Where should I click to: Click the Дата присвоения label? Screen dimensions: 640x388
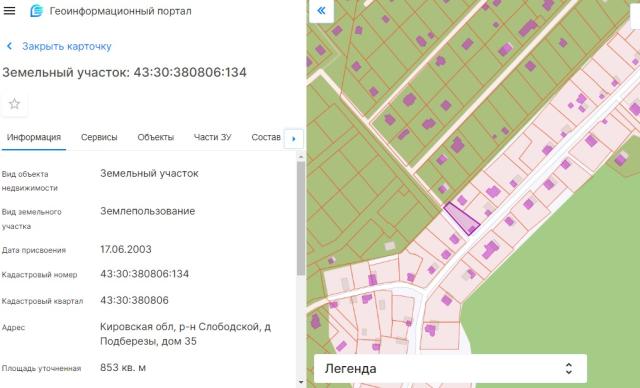pyautogui.click(x=34, y=250)
